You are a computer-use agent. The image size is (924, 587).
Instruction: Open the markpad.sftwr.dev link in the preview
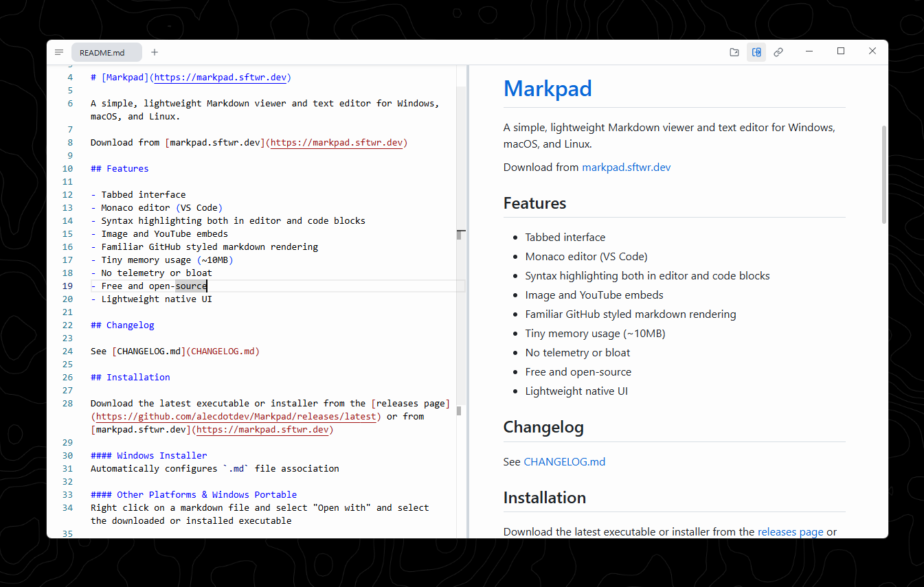point(626,167)
